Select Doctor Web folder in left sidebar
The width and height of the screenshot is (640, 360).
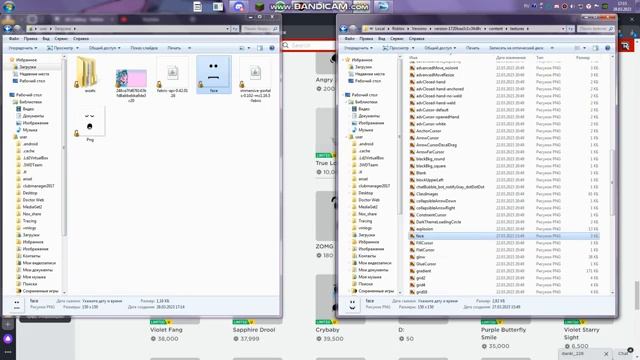(33, 200)
